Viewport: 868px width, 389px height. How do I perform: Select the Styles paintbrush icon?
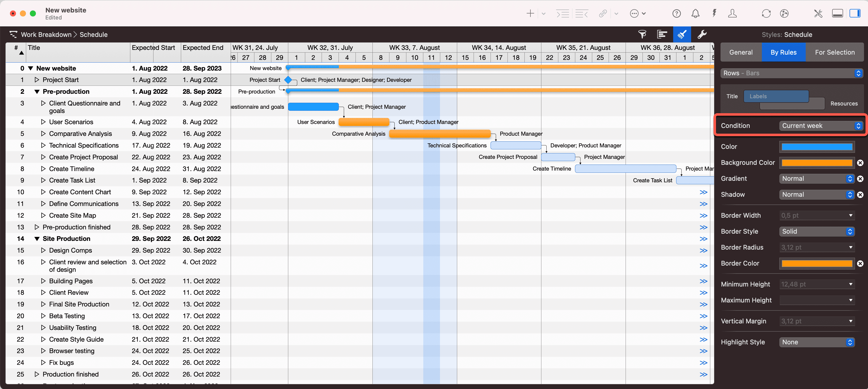coord(682,34)
